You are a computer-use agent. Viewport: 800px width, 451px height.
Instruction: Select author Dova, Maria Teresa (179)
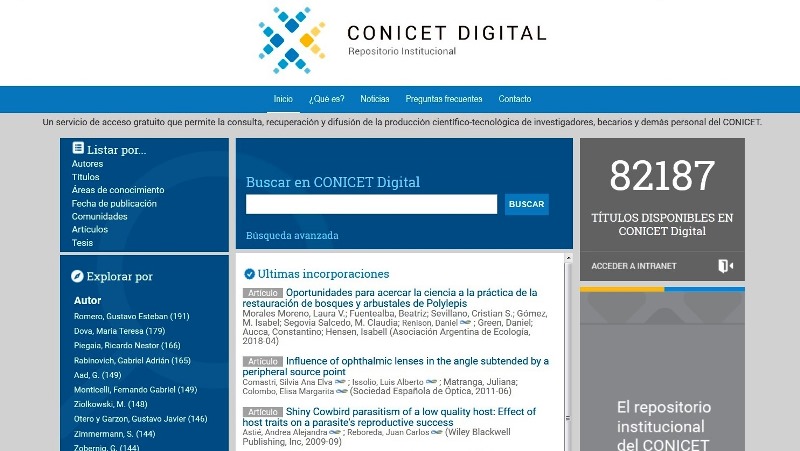(119, 331)
